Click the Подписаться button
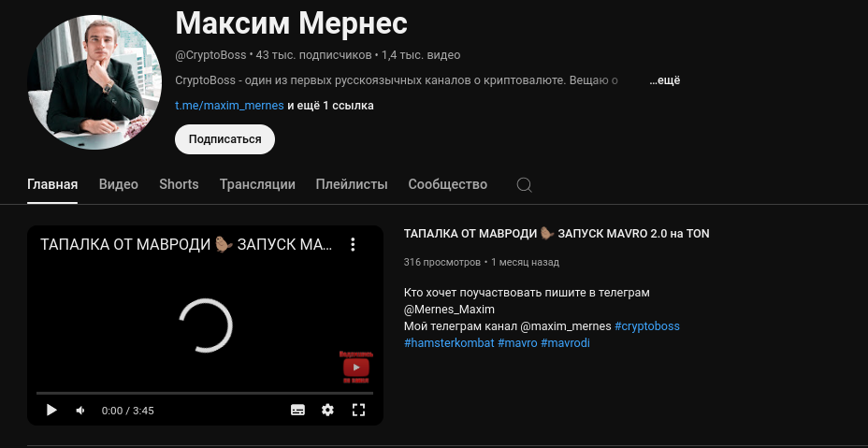Image resolution: width=868 pixels, height=448 pixels. click(224, 139)
